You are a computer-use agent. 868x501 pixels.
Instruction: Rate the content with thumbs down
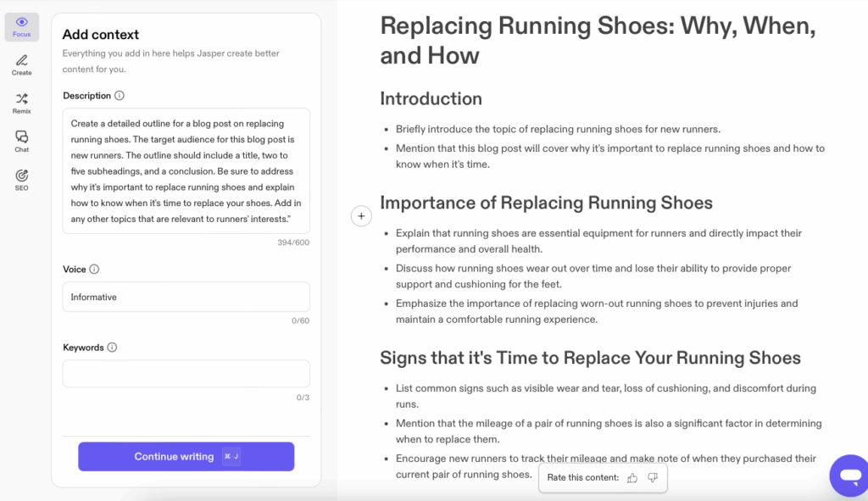pos(653,478)
